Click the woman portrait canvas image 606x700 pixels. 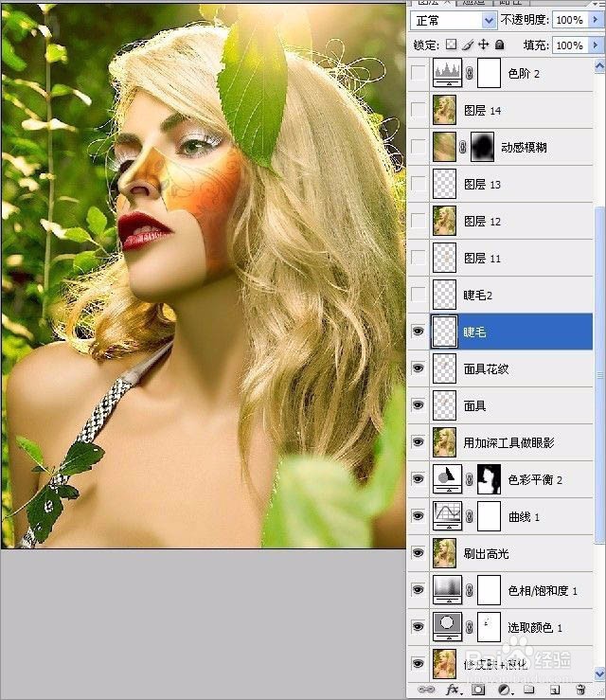(204, 276)
